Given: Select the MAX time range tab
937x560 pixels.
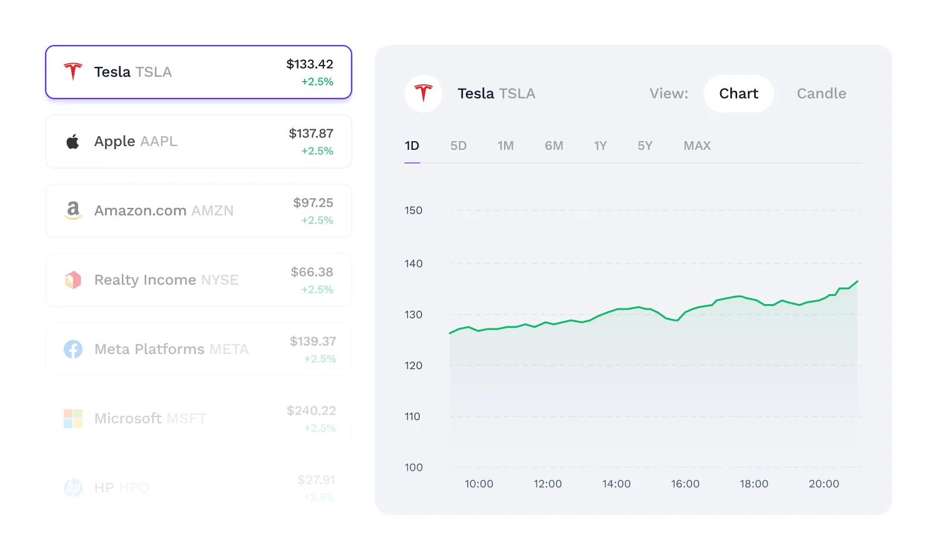Looking at the screenshot, I should [697, 146].
